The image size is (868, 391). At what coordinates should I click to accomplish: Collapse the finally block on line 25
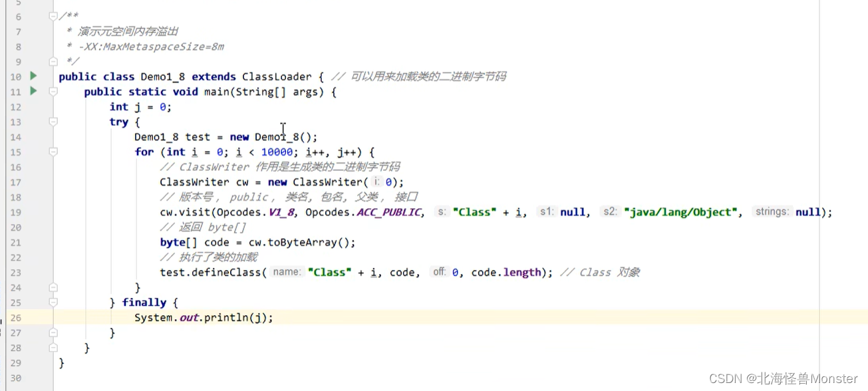(53, 303)
